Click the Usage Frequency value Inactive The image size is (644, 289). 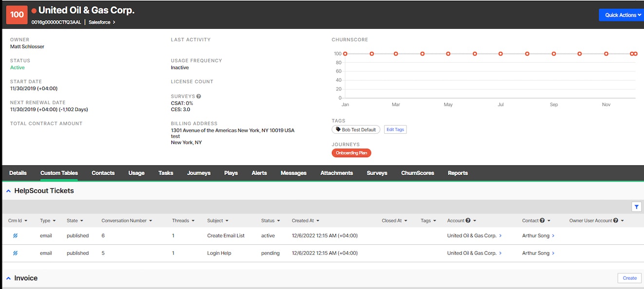point(180,68)
